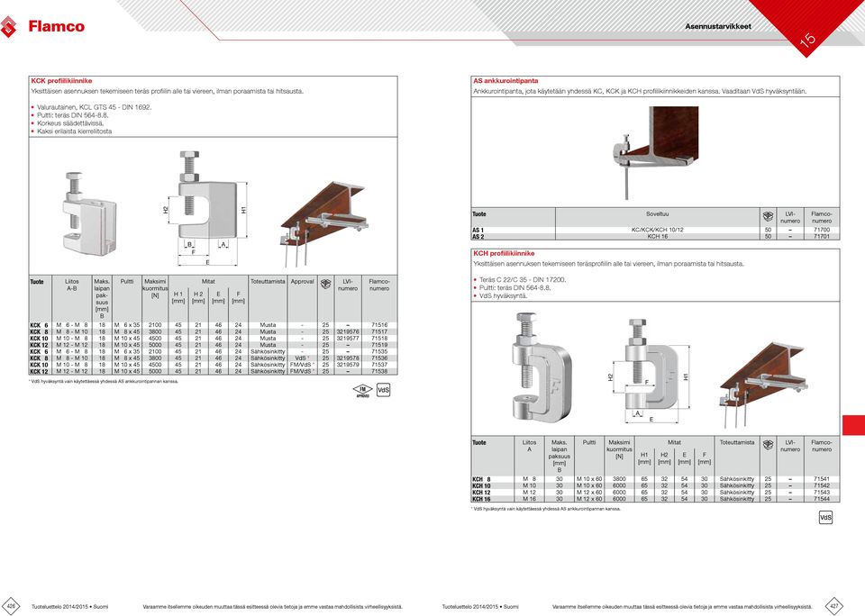
Task: Click the bullet 'Teräs C 22/C 35 - DIN 17200.'
Action: [523, 279]
